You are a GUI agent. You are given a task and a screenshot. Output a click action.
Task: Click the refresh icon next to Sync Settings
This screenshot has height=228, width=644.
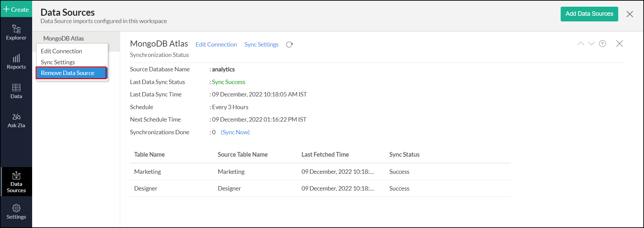click(x=290, y=45)
